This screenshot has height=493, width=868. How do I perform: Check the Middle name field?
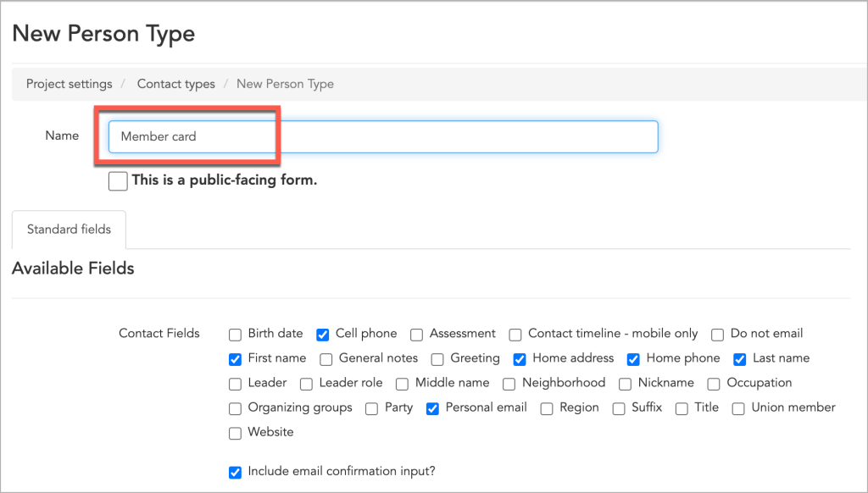coord(402,384)
